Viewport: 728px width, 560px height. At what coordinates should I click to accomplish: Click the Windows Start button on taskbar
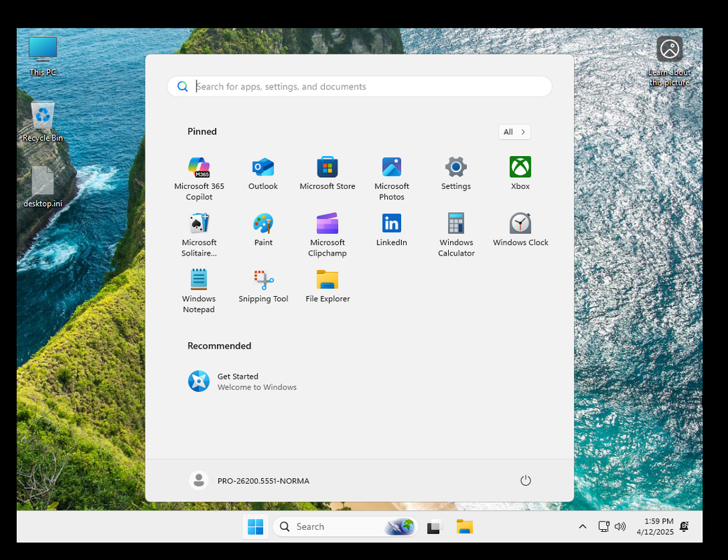[x=255, y=526]
